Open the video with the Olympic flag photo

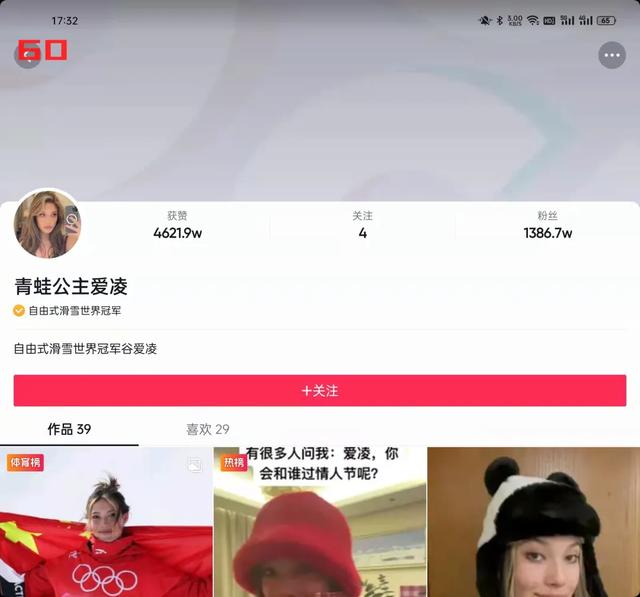(106, 522)
